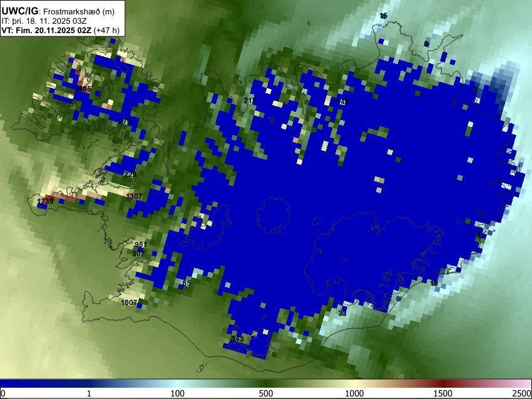Click the '307' value on the map

pos(138,253)
